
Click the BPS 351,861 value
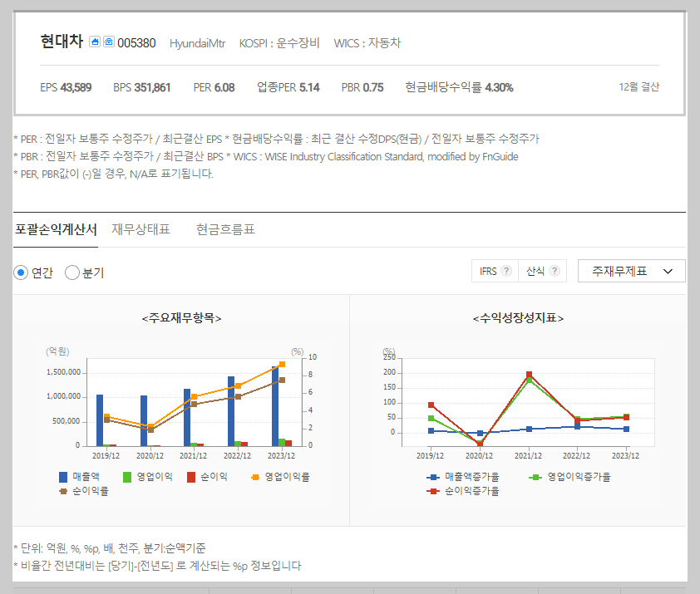(142, 87)
